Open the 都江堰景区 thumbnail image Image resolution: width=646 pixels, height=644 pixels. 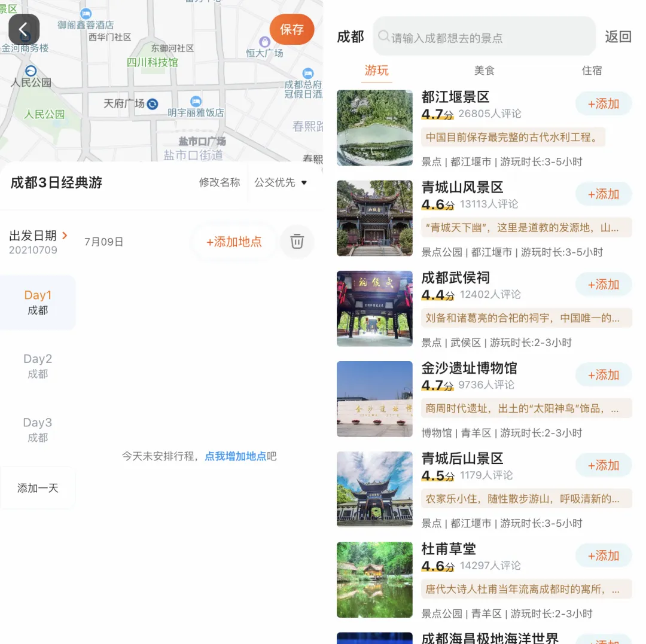coord(374,127)
